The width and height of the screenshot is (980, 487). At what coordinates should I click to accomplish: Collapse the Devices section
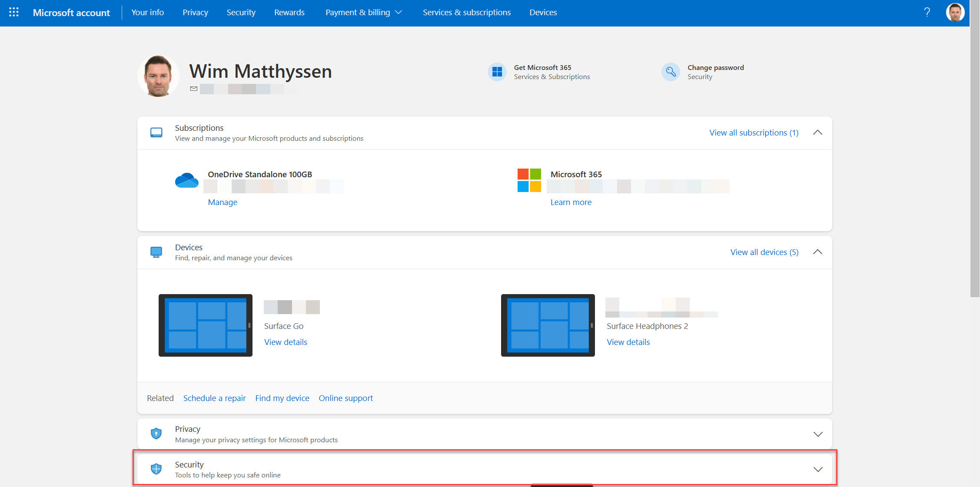[817, 252]
